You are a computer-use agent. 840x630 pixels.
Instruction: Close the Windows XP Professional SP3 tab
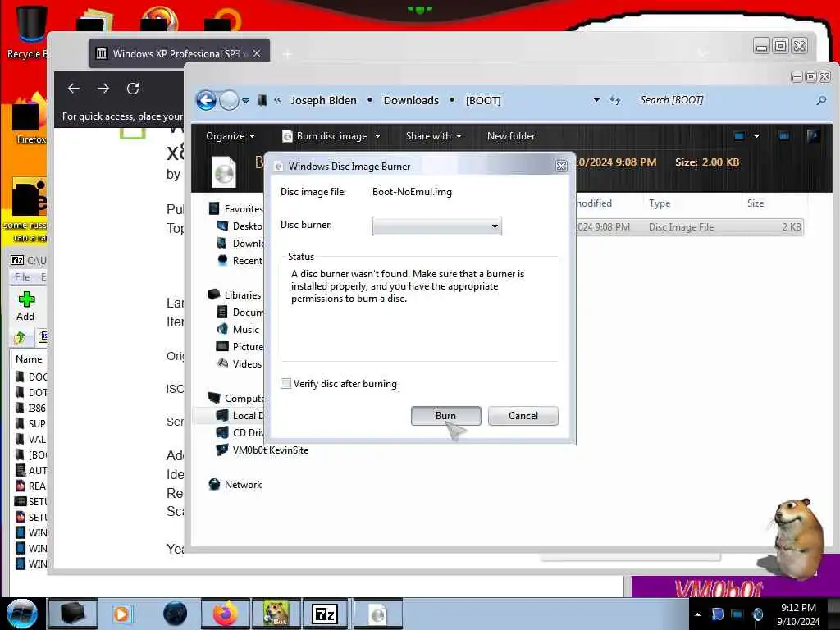(257, 53)
